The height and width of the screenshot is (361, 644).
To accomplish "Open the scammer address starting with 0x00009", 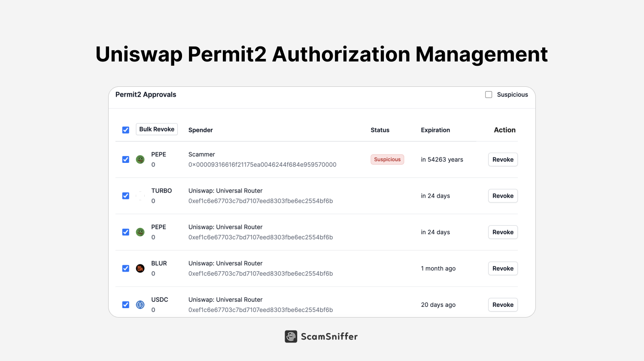I will (x=262, y=164).
